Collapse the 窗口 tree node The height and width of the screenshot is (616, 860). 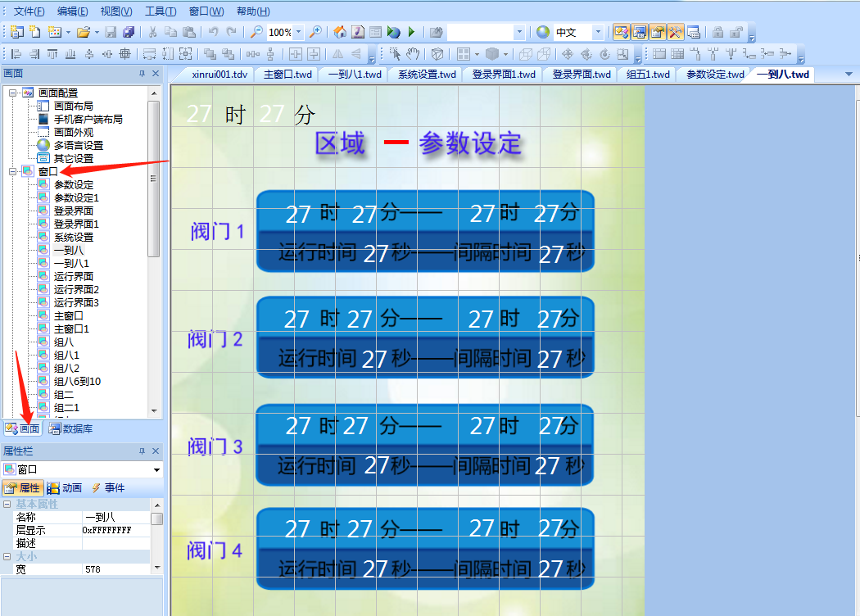click(x=13, y=171)
